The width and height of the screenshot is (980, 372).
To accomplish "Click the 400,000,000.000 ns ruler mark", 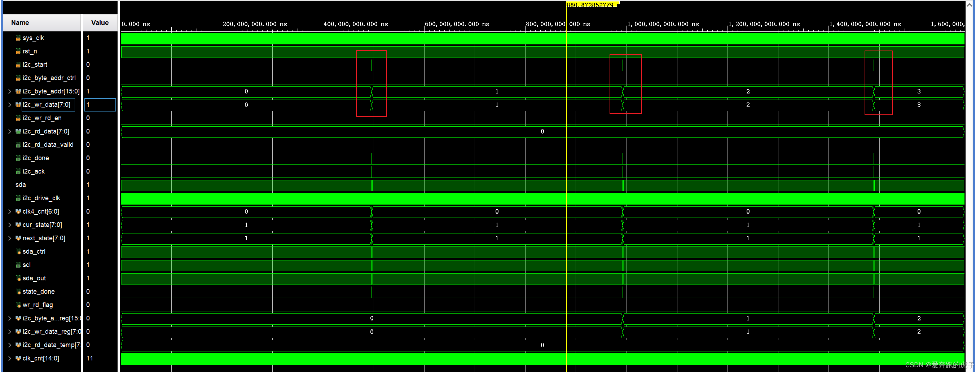I will point(355,24).
